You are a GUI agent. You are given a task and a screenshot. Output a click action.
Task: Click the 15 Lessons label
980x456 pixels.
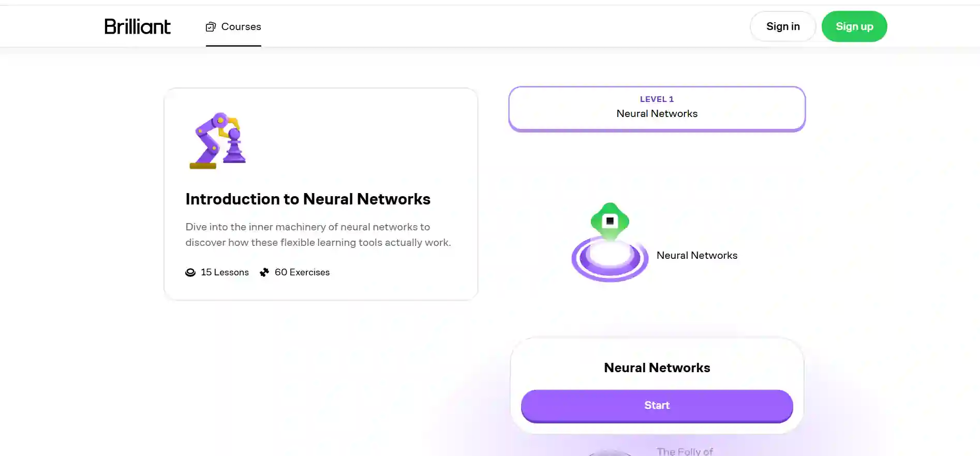coord(225,272)
